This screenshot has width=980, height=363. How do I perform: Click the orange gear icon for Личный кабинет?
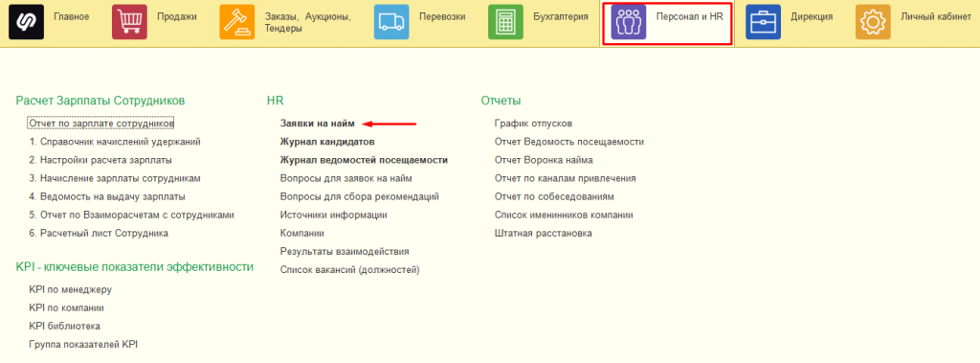tap(873, 22)
